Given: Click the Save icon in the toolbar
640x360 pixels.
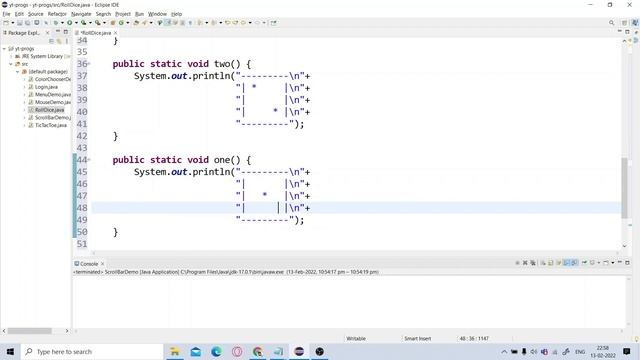Looking at the screenshot, I should [x=19, y=23].
